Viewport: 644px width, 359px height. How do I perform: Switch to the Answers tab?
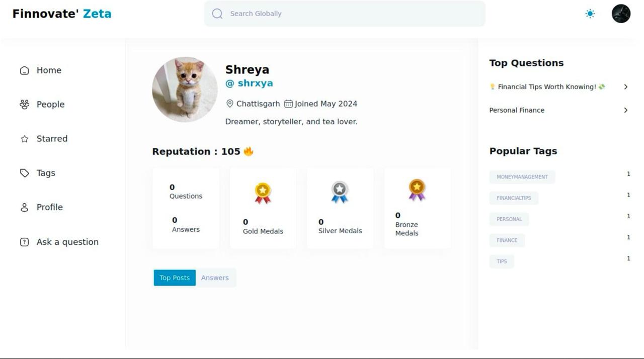[215, 278]
